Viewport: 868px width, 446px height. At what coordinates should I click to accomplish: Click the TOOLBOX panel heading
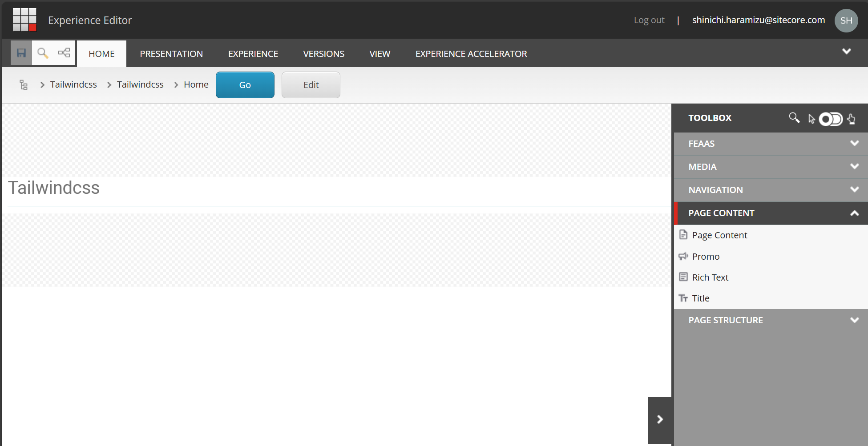click(x=710, y=118)
